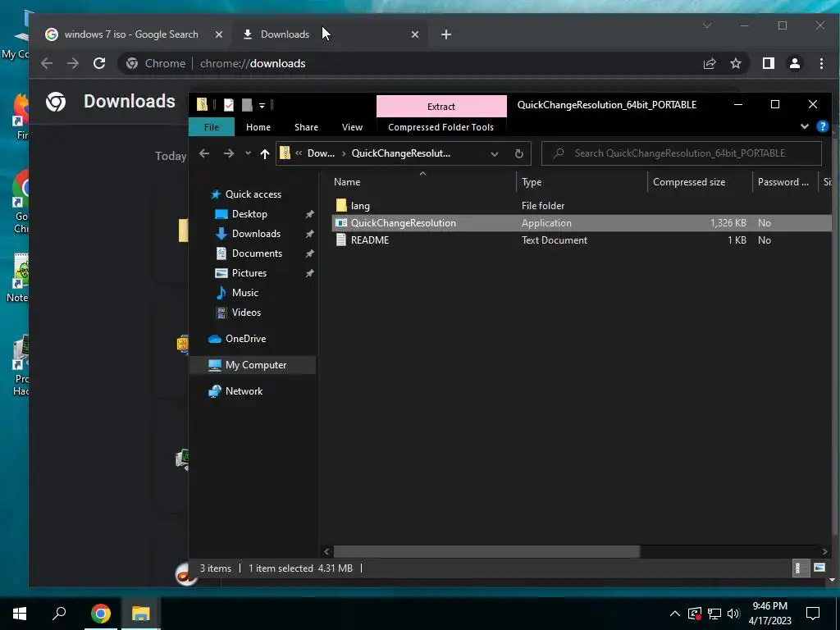Click the pink Extract contextual tab
The height and width of the screenshot is (630, 840).
point(441,106)
